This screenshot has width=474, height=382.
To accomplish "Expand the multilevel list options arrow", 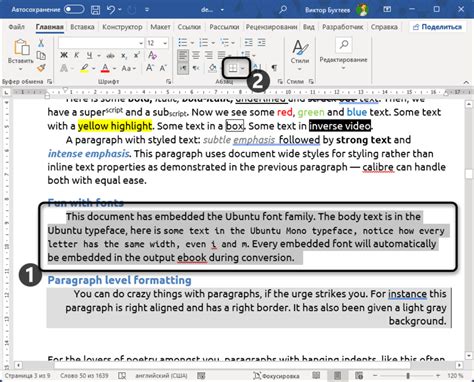I will (x=233, y=43).
